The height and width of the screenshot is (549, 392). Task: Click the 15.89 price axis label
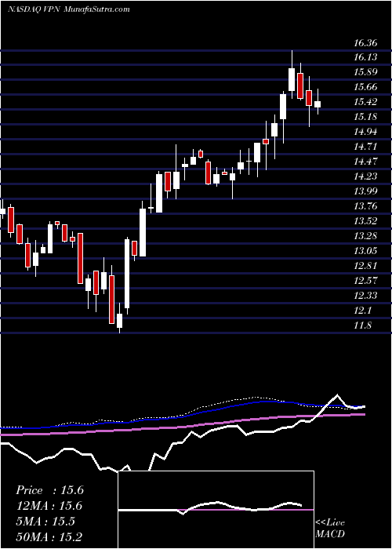point(365,72)
